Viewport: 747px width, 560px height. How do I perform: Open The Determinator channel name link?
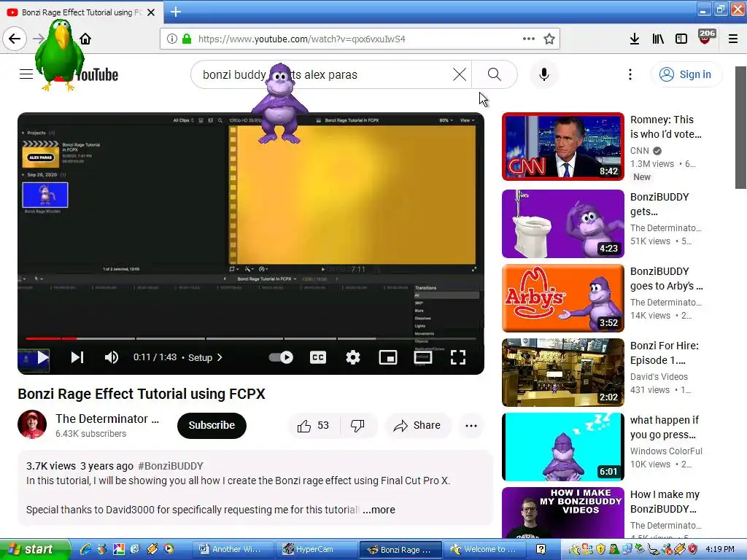107,419
